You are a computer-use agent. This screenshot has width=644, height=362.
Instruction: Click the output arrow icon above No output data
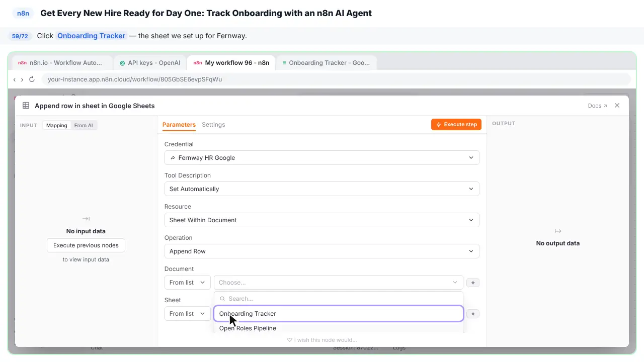tap(558, 231)
